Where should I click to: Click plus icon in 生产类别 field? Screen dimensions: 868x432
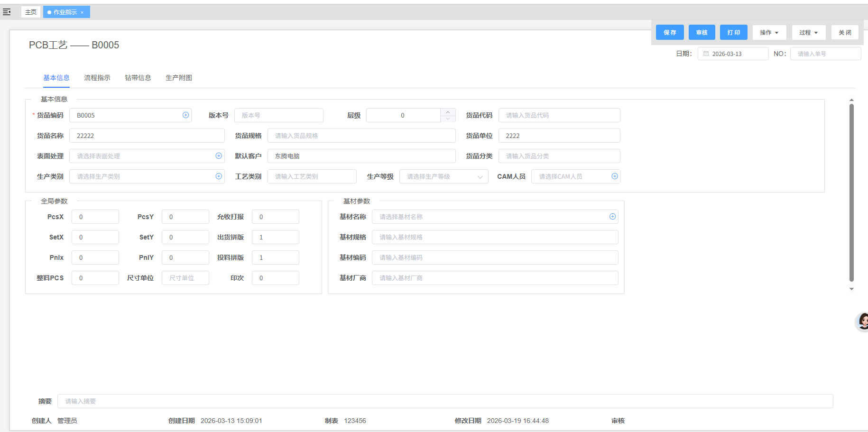tap(219, 176)
